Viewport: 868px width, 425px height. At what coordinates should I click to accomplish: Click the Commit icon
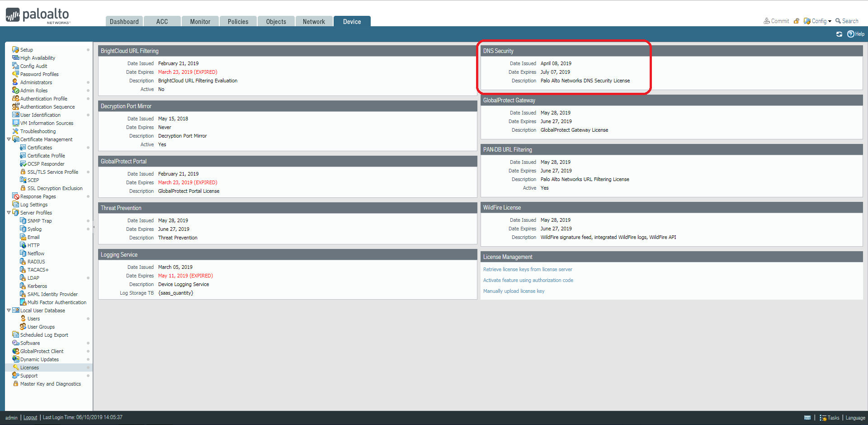pos(767,21)
